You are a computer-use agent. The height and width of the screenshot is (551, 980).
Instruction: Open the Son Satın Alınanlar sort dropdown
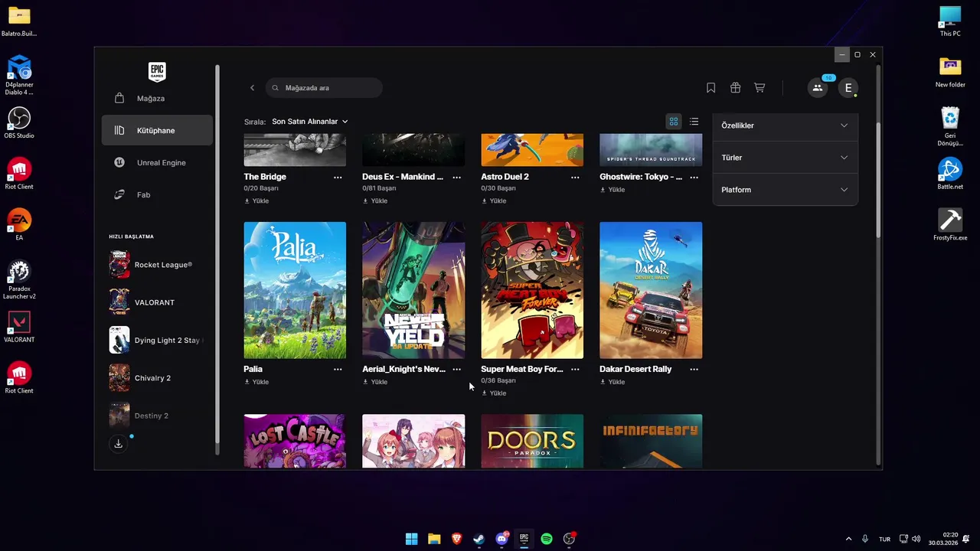tap(310, 122)
